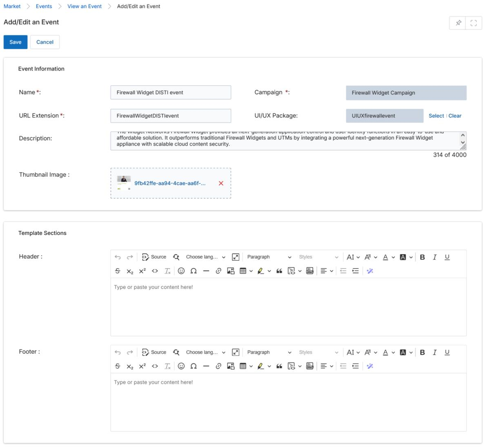
Task: Click the URL Extension input field
Action: pos(171,116)
